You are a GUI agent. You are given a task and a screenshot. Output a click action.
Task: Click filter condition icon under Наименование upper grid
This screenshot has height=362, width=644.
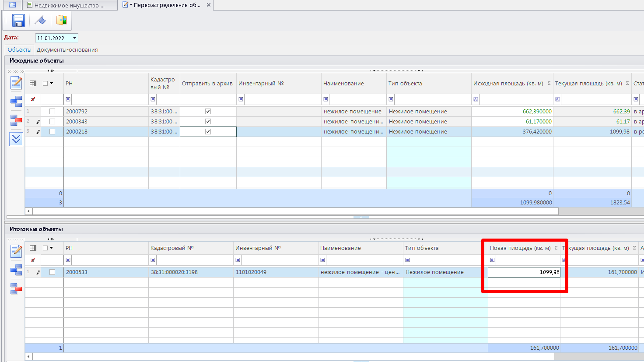pos(326,99)
